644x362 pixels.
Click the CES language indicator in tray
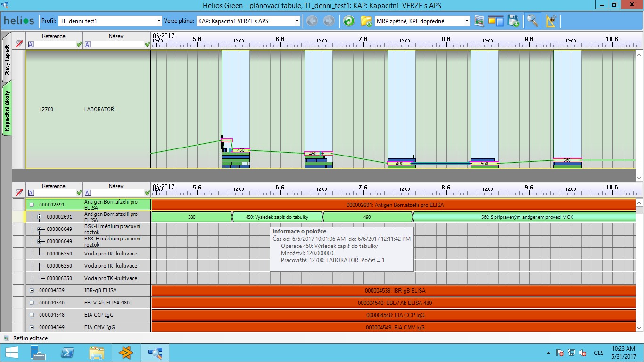[x=599, y=353]
